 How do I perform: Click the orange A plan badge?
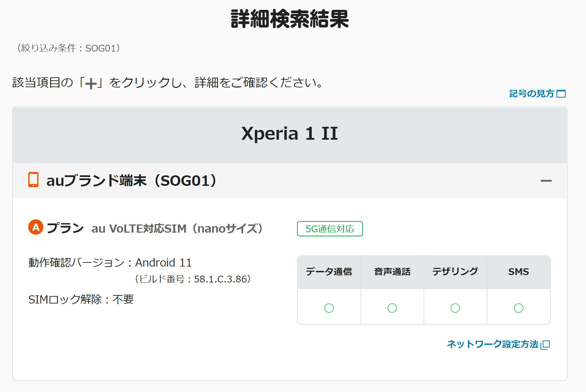(x=36, y=227)
